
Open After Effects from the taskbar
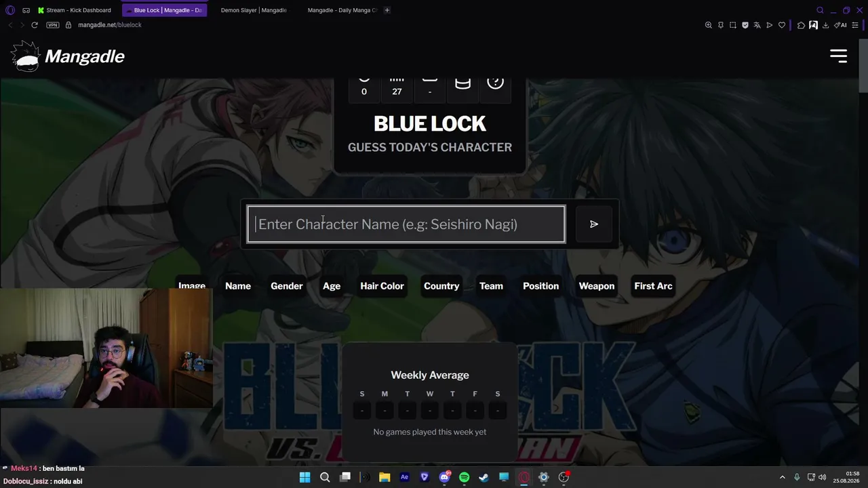point(404,477)
